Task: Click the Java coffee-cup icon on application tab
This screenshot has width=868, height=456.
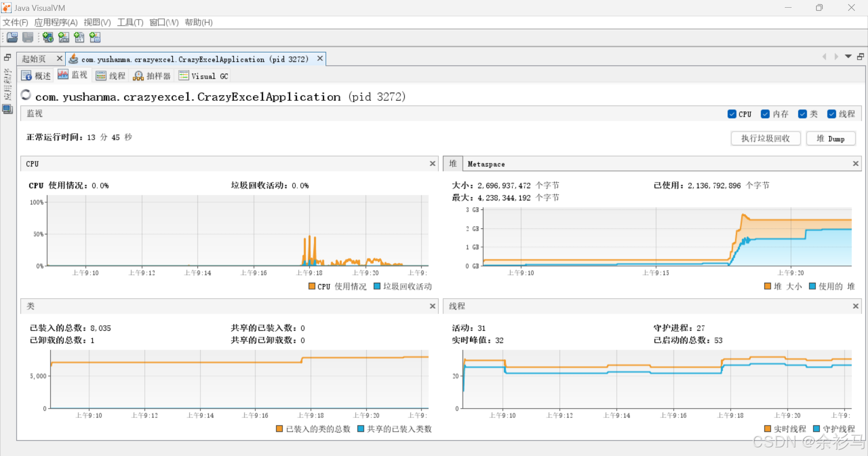Action: 73,59
